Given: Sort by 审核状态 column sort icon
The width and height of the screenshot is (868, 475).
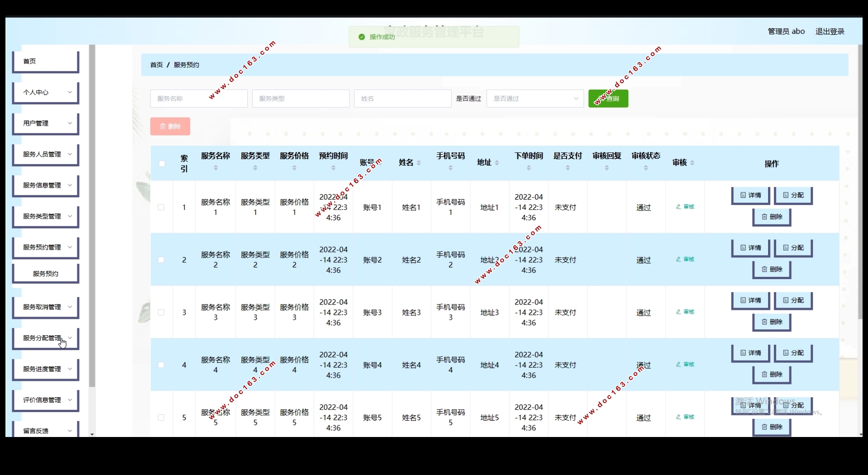Looking at the screenshot, I should (646, 168).
